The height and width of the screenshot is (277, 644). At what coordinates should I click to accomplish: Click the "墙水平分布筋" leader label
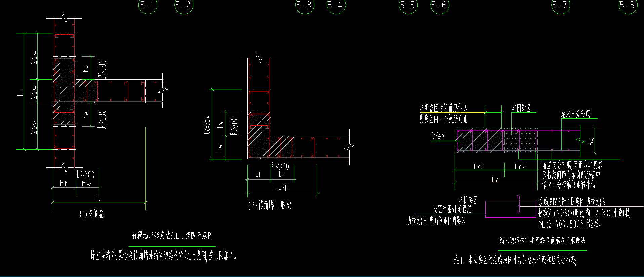575,114
